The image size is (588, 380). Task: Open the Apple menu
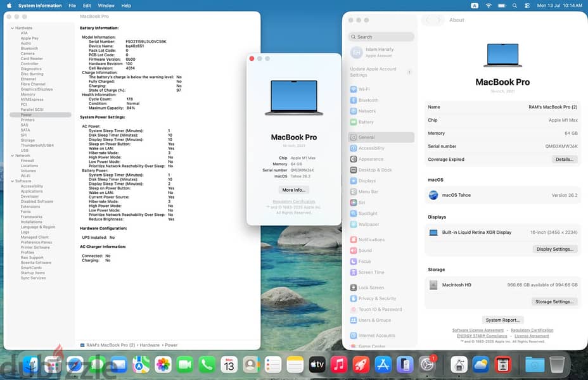pos(9,6)
